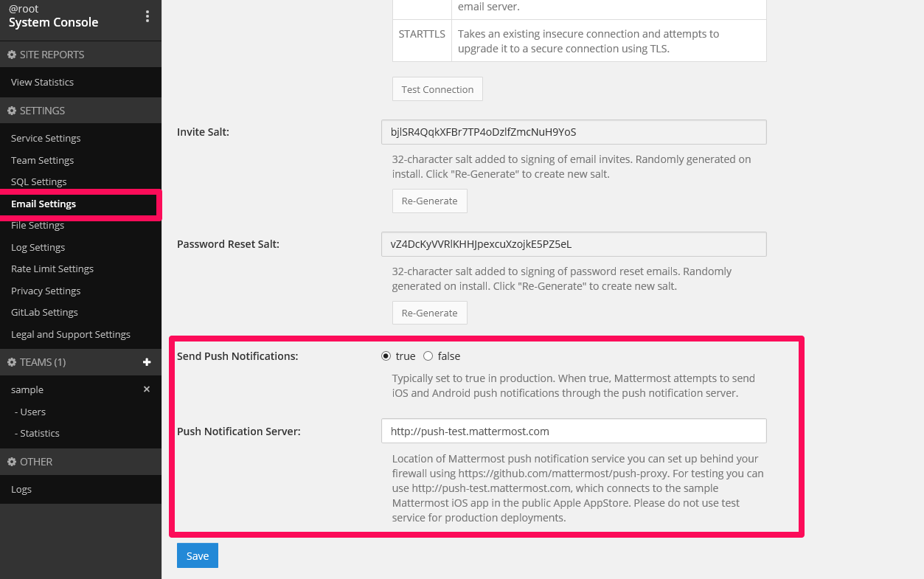
Task: Save the email settings
Action: 198,555
